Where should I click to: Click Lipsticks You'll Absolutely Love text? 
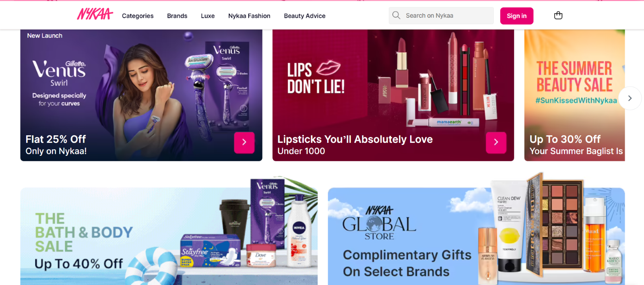[x=355, y=139]
